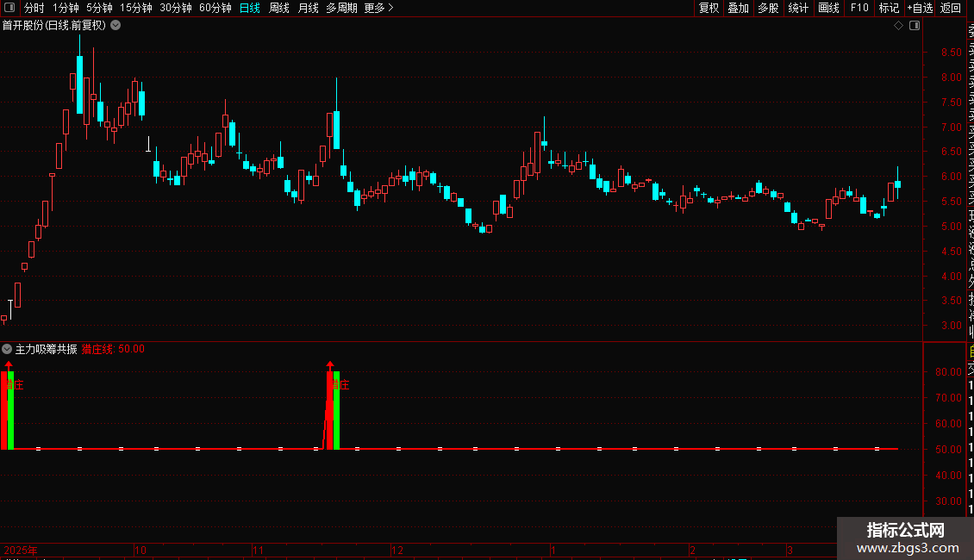The width and height of the screenshot is (974, 560).
Task: Switch to 月线 monthly chart
Action: [308, 8]
